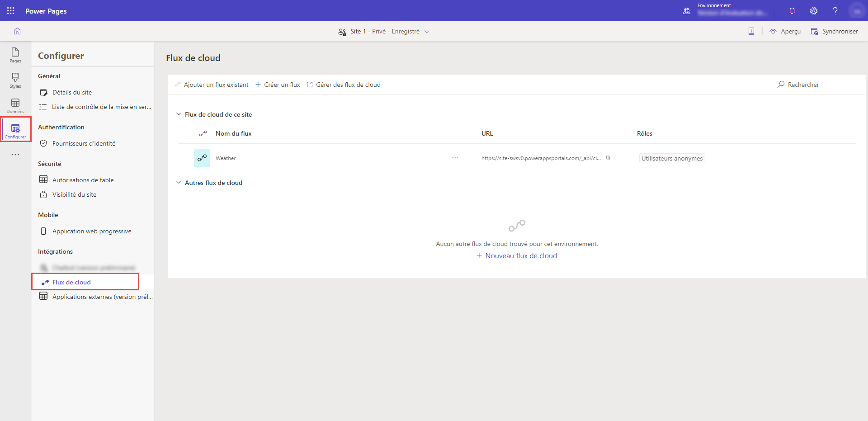Select the Styles icon in the left rail

(x=15, y=80)
